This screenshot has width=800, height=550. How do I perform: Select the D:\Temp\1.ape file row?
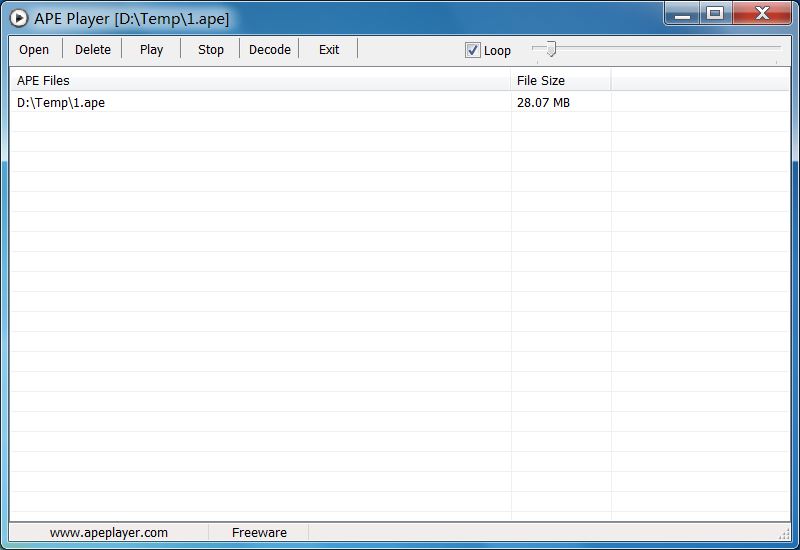(x=400, y=103)
